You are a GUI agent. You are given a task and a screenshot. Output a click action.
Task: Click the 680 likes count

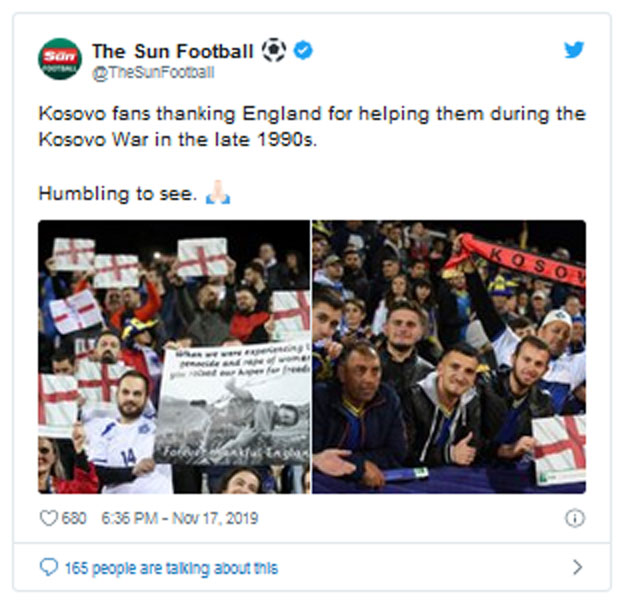(x=74, y=518)
